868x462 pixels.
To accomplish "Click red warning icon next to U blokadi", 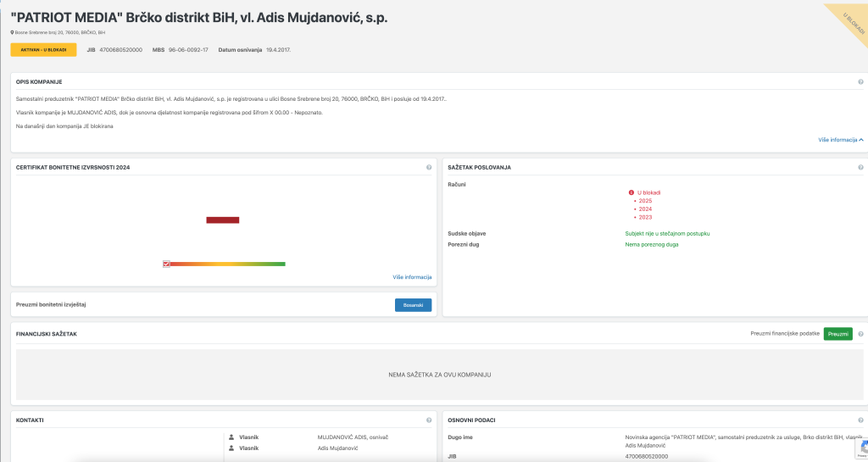I will coord(632,192).
